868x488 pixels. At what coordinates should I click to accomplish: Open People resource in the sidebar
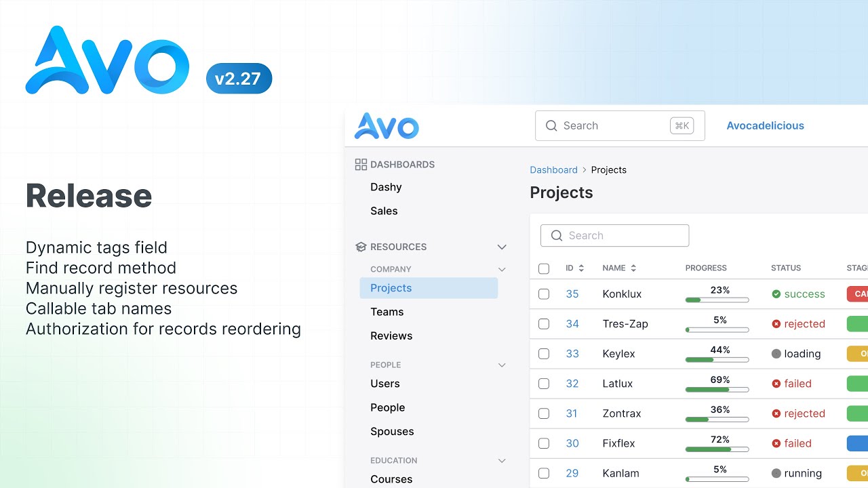(388, 407)
